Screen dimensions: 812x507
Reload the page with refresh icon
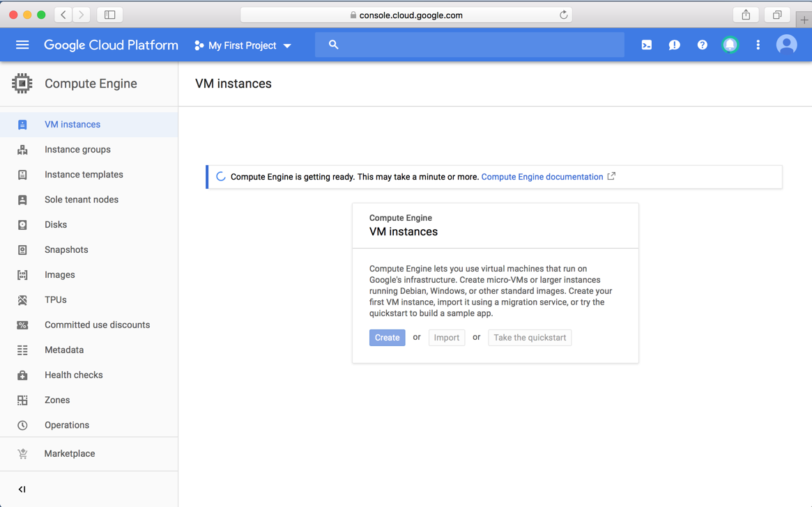coord(563,15)
